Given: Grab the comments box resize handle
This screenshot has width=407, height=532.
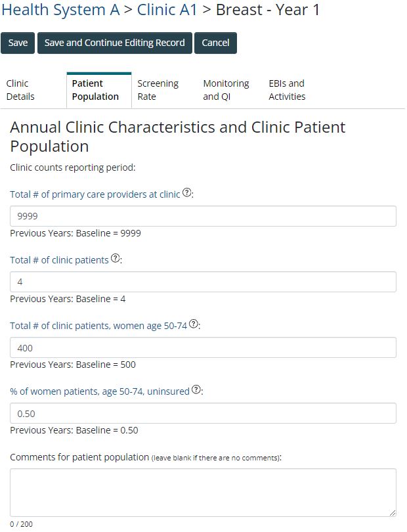Looking at the screenshot, I should [x=393, y=513].
